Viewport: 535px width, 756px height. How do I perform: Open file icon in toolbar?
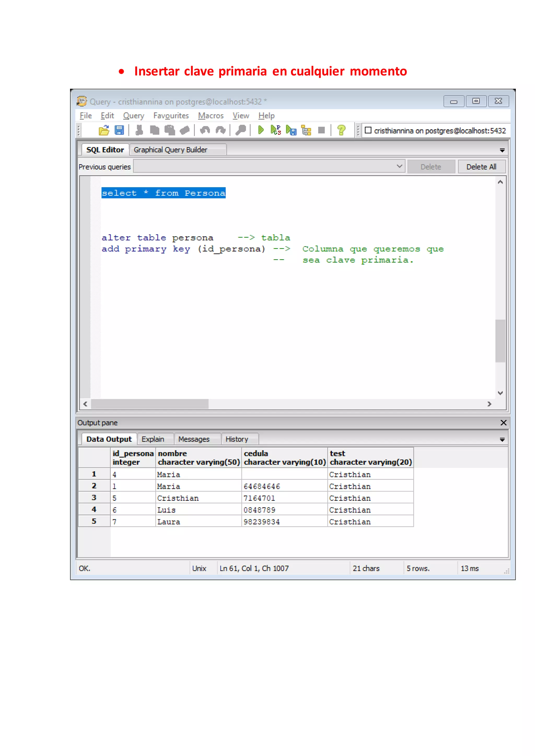click(104, 130)
